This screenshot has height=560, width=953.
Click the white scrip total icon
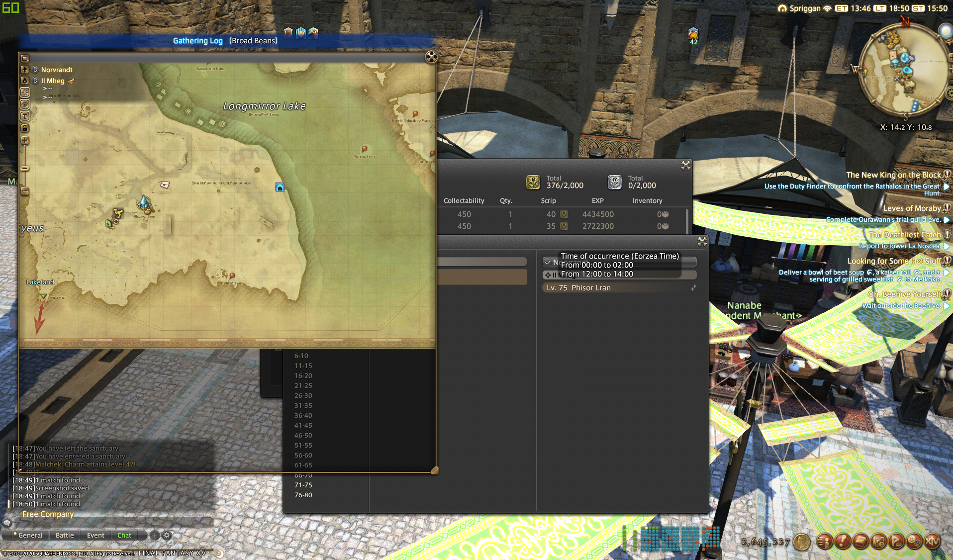point(615,182)
